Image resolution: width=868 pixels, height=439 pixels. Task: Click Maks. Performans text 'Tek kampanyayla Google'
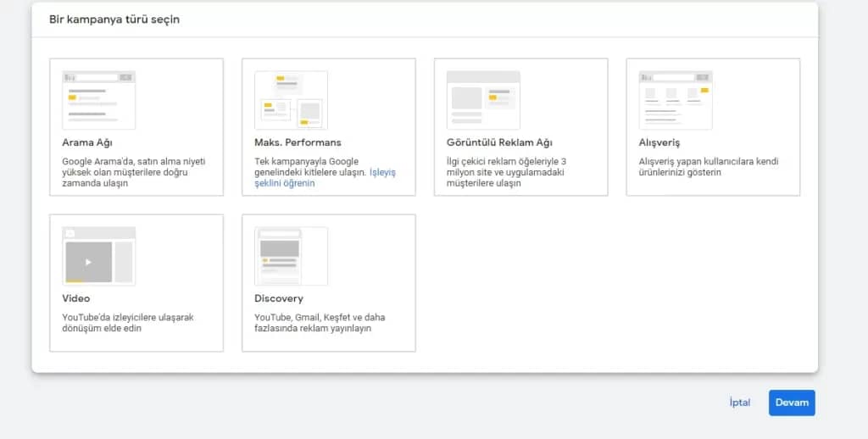[x=306, y=162]
